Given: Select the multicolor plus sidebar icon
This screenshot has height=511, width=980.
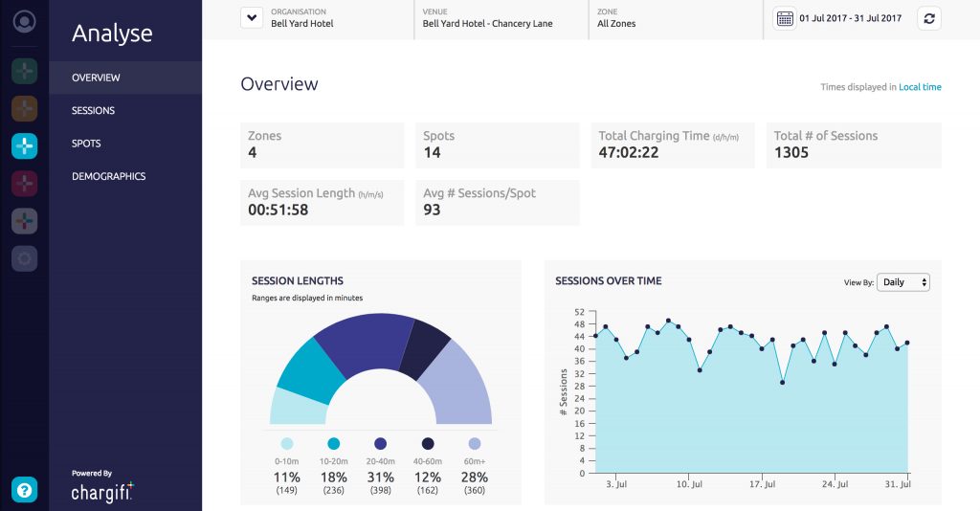Looking at the screenshot, I should point(24,221).
